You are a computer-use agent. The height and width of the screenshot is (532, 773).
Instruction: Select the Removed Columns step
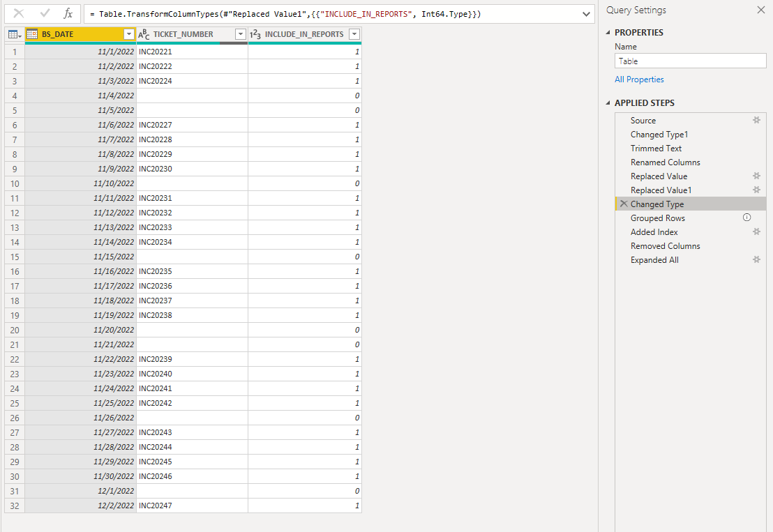click(665, 246)
